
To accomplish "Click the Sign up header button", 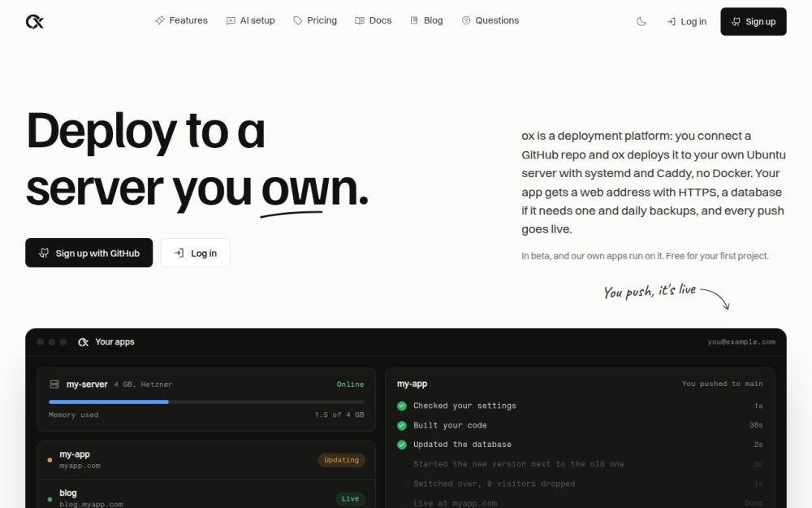I will point(753,21).
